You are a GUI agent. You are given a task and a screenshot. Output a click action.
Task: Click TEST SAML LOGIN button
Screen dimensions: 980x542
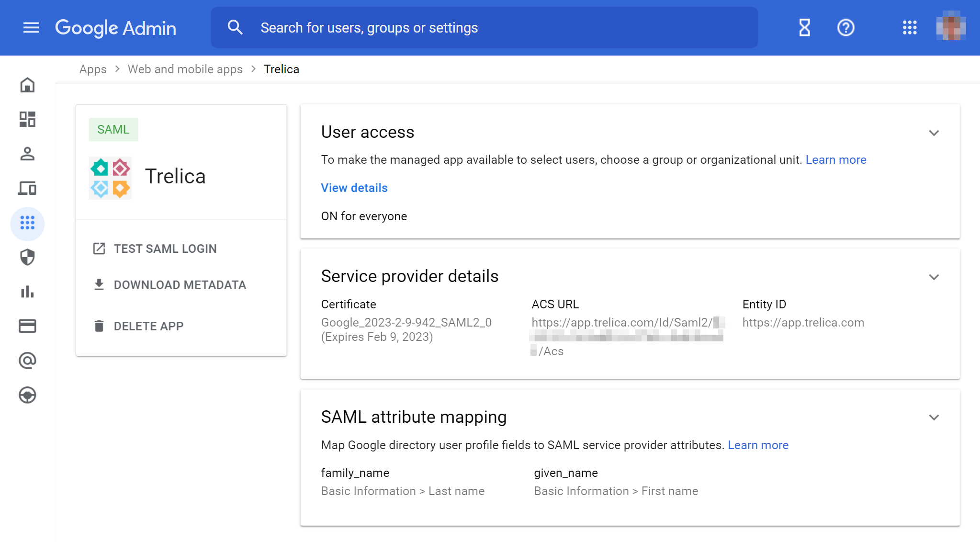(165, 248)
